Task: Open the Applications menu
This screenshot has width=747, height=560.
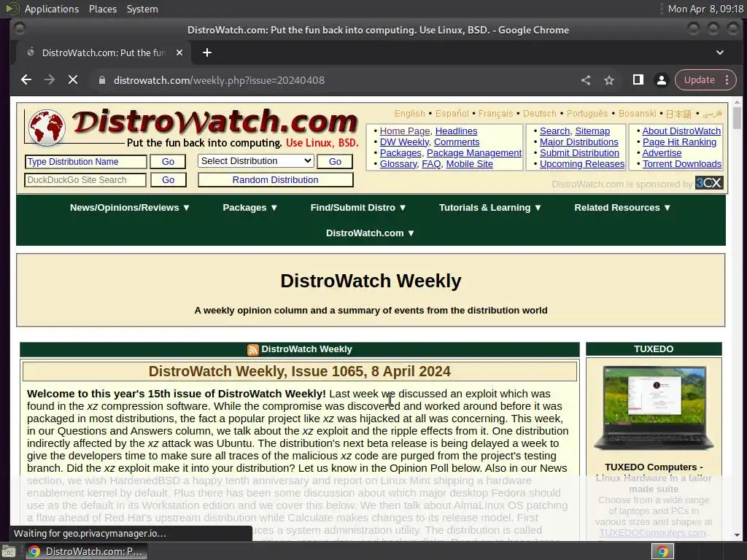Action: [x=52, y=9]
